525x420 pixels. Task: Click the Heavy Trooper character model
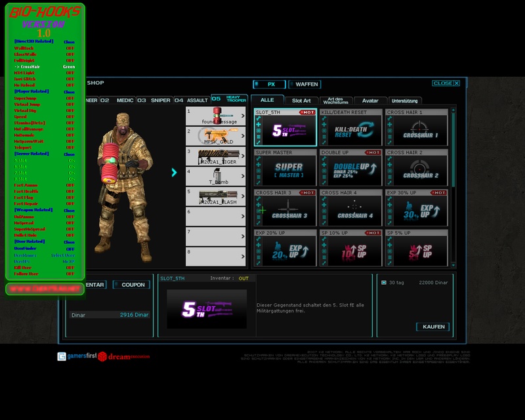(123, 188)
